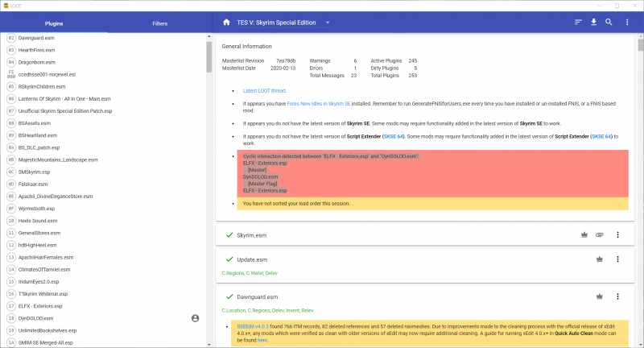Open Update.esm card three-dot menu

[617, 259]
